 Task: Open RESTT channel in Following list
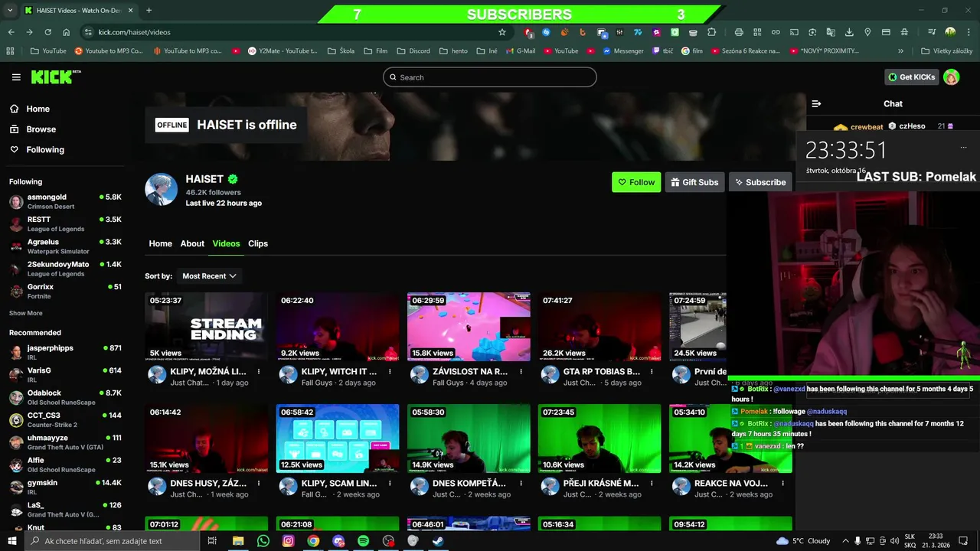coord(65,224)
